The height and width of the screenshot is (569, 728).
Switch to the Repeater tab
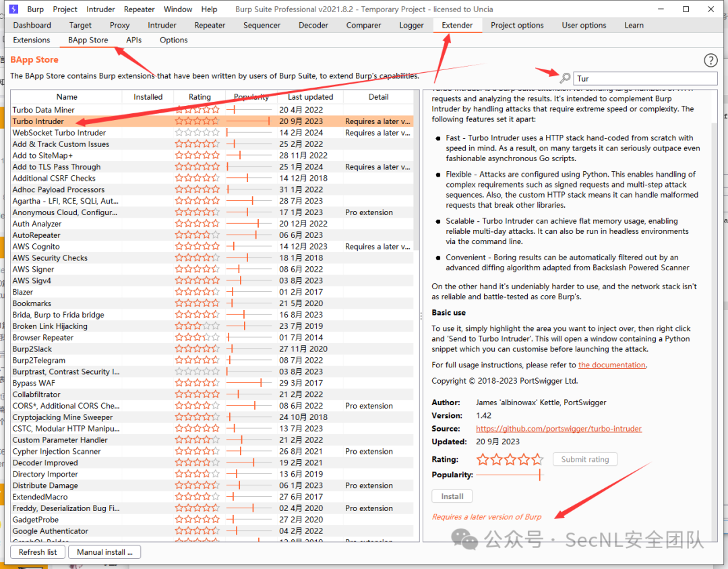pos(210,25)
